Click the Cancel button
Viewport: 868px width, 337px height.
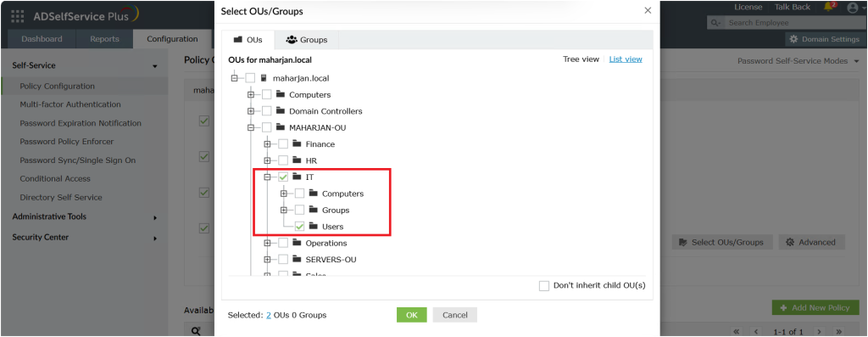[455, 315]
